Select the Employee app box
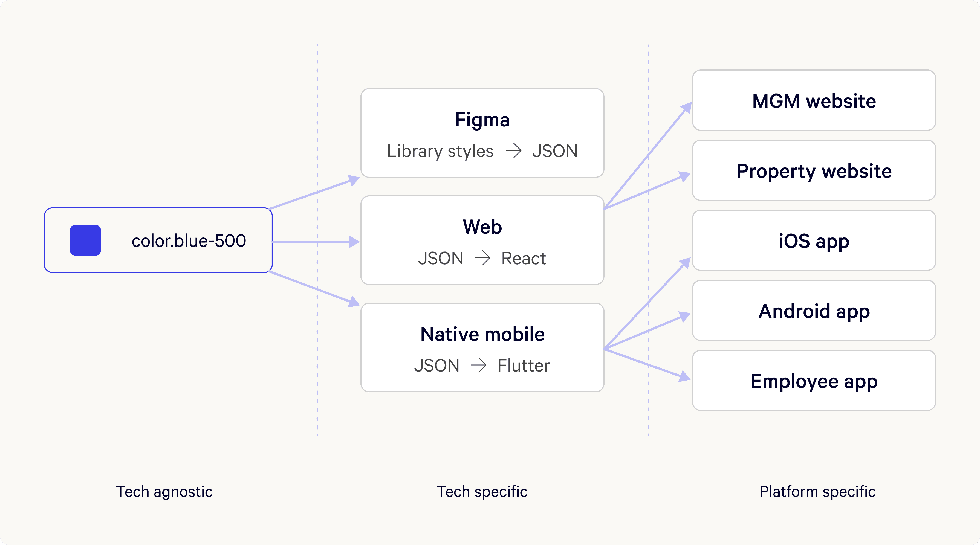The width and height of the screenshot is (980, 545). tap(814, 381)
